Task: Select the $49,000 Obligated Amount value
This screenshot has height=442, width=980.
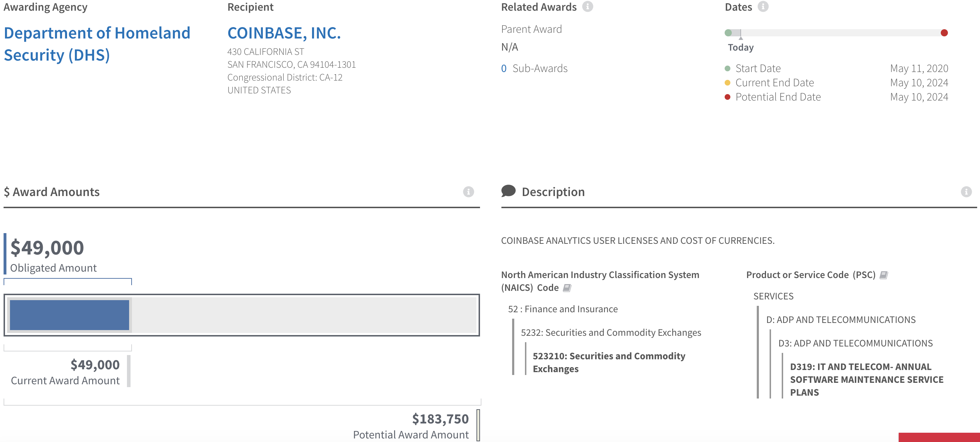Action: pyautogui.click(x=47, y=248)
